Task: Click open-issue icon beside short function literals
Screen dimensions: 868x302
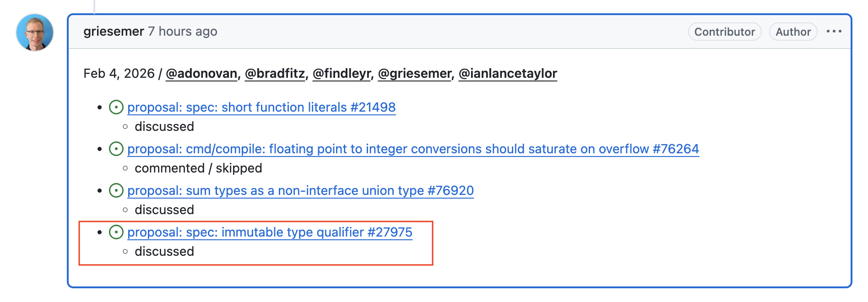Action: click(116, 108)
